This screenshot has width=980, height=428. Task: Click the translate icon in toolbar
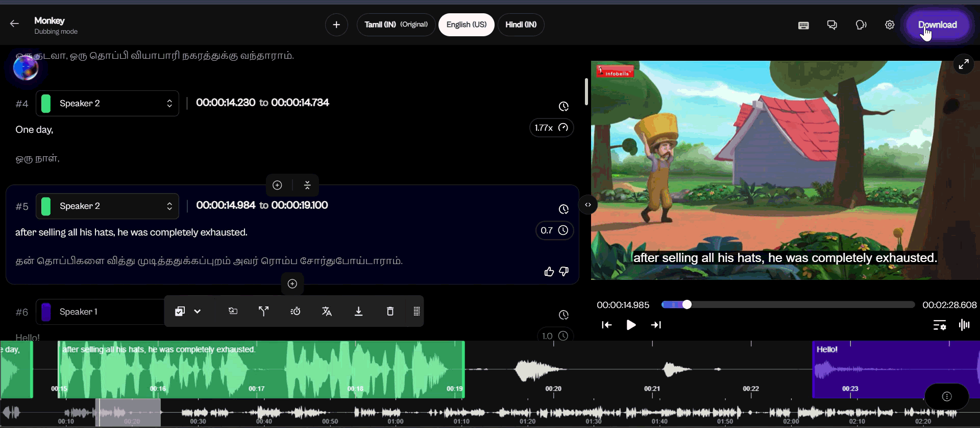[327, 312]
